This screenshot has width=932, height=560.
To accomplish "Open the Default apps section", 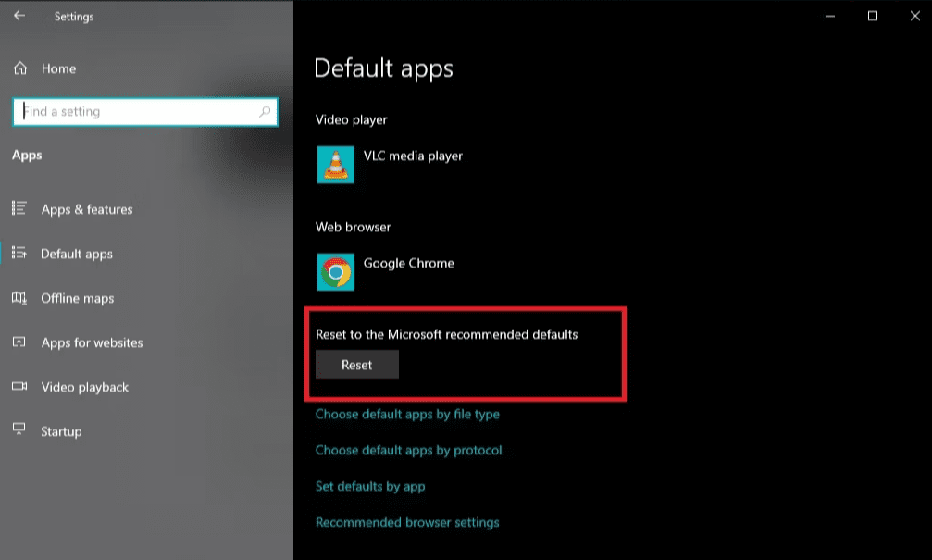I will pos(77,254).
